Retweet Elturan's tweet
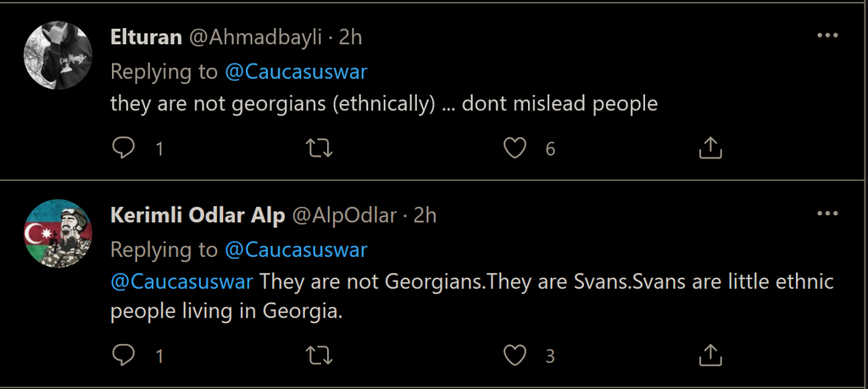Screen dimensions: 868x389 [x=318, y=149]
